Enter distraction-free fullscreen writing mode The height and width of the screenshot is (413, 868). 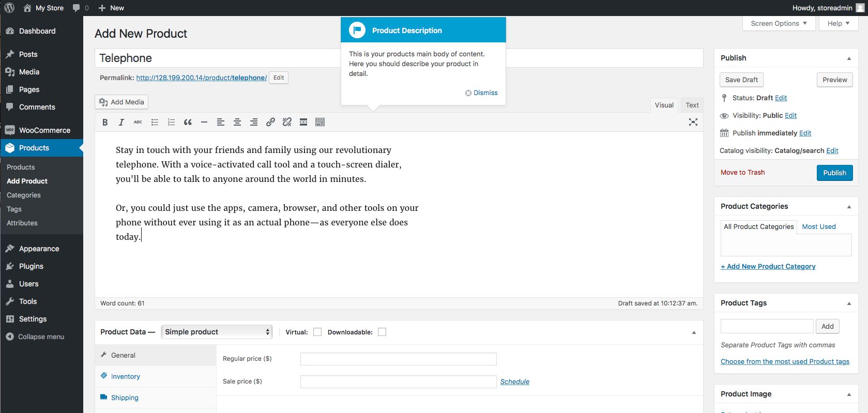tap(693, 122)
